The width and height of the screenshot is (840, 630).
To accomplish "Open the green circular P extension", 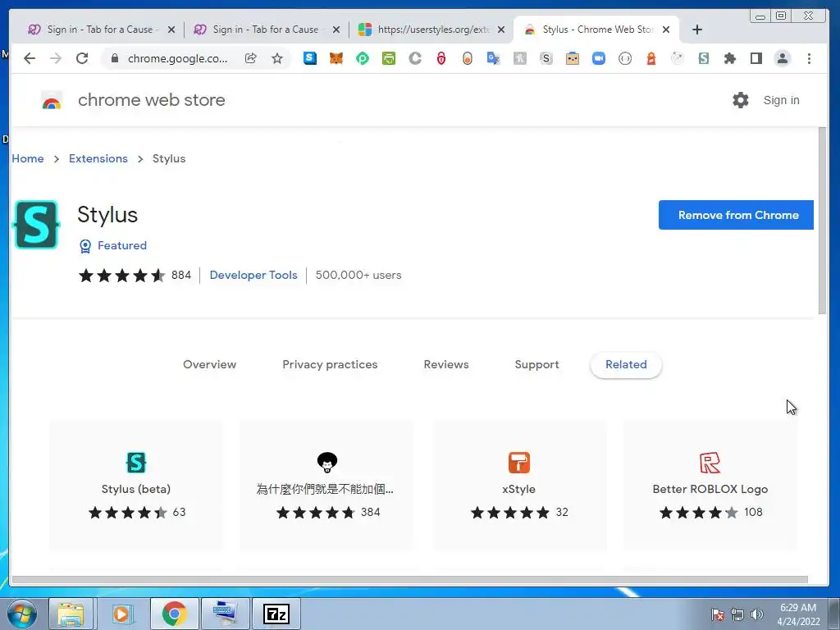I will coord(363,58).
